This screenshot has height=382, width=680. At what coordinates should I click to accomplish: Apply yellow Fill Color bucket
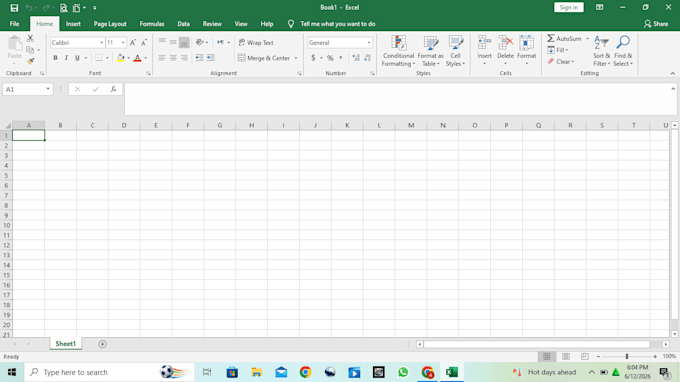coord(121,58)
